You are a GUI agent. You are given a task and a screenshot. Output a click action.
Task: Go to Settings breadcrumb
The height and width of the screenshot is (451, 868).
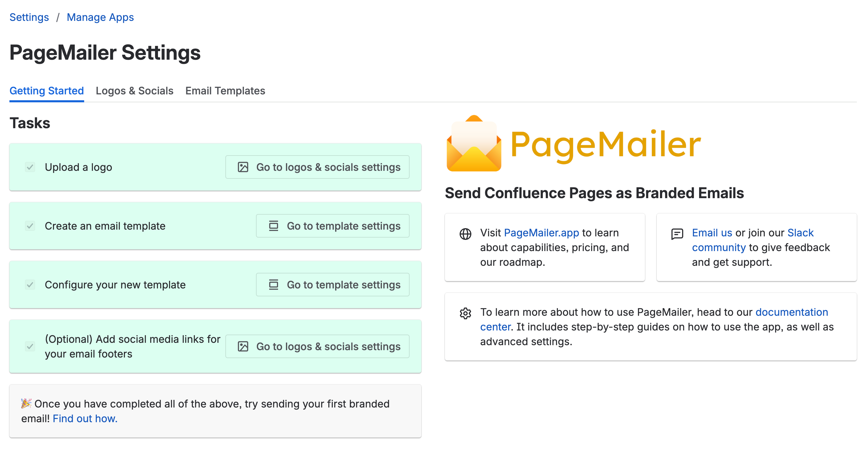(29, 17)
